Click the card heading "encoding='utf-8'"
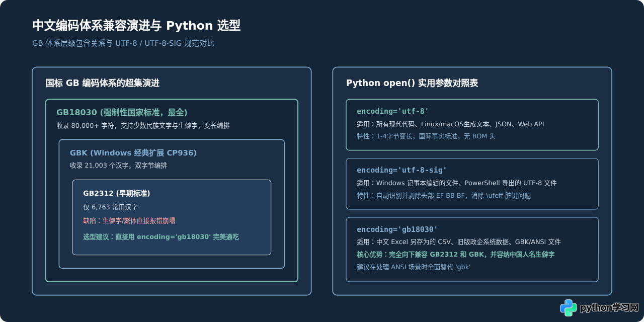The width and height of the screenshot is (644, 322). click(x=392, y=111)
